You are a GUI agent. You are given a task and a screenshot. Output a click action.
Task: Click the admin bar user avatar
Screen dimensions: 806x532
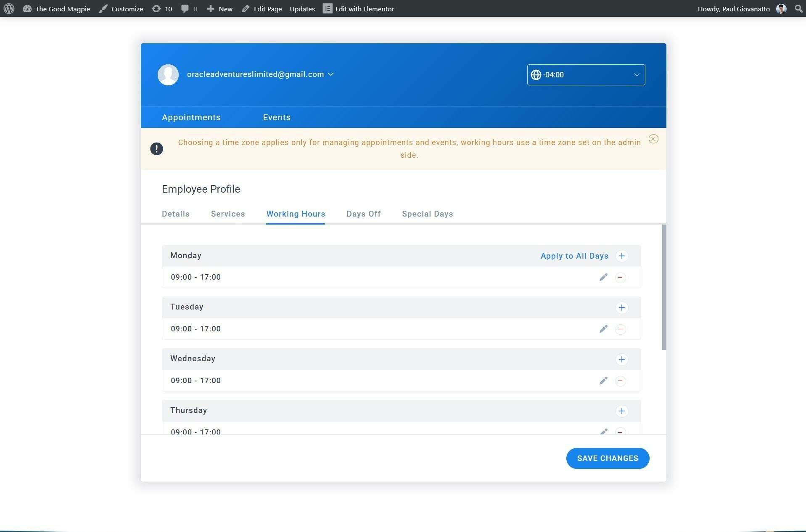tap(781, 9)
